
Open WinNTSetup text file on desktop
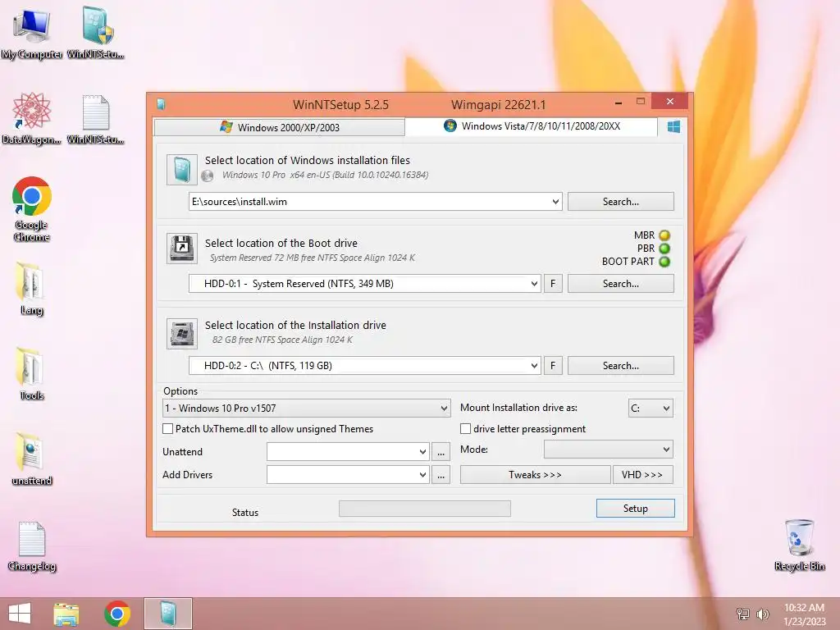pyautogui.click(x=97, y=118)
